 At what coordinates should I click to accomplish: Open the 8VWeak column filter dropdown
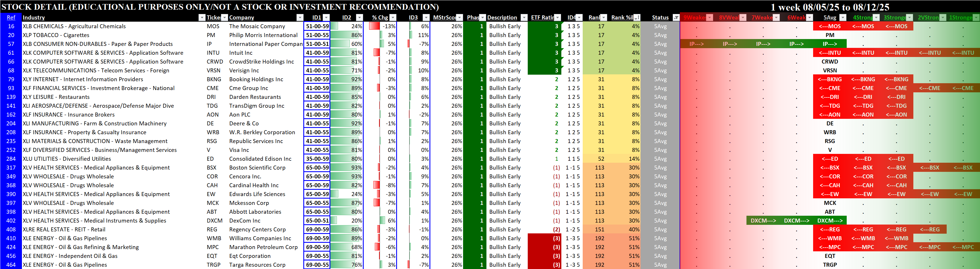pos(743,17)
